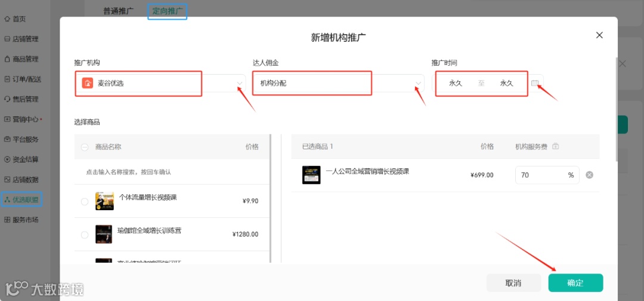This screenshot has height=301, width=644.
Task: Click the 售后管理 headset icon
Action: coord(7,99)
